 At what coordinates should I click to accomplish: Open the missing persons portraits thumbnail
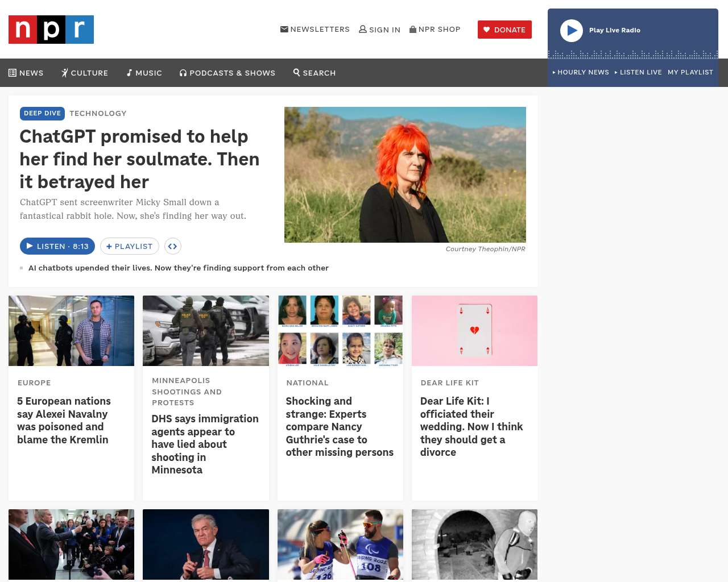click(340, 331)
